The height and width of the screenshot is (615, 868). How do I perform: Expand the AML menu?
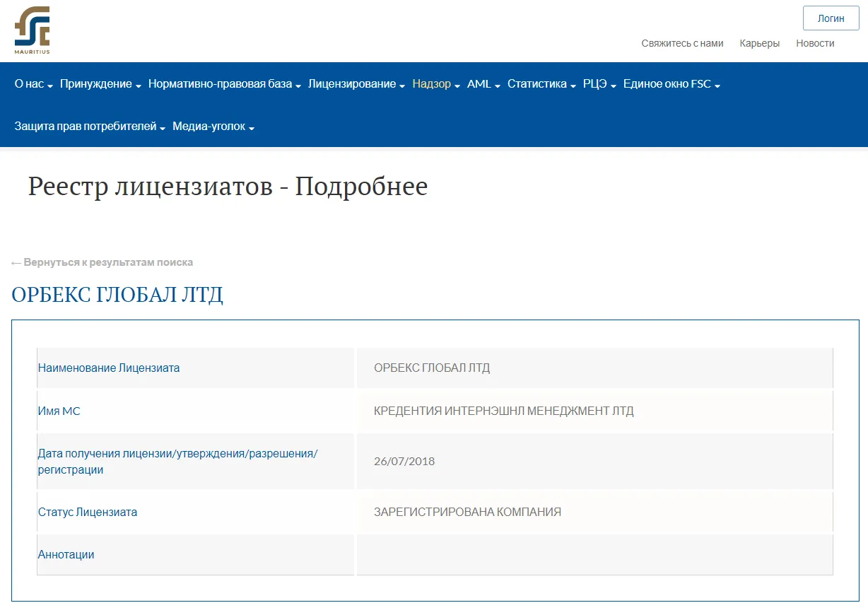(x=483, y=84)
